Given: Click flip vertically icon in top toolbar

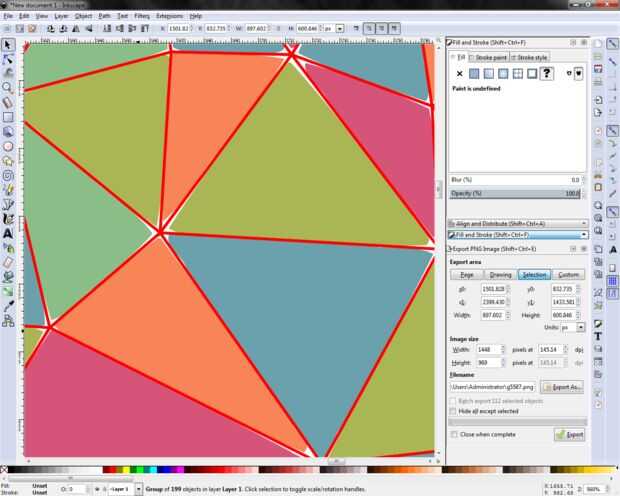Looking at the screenshot, I should (x=89, y=28).
